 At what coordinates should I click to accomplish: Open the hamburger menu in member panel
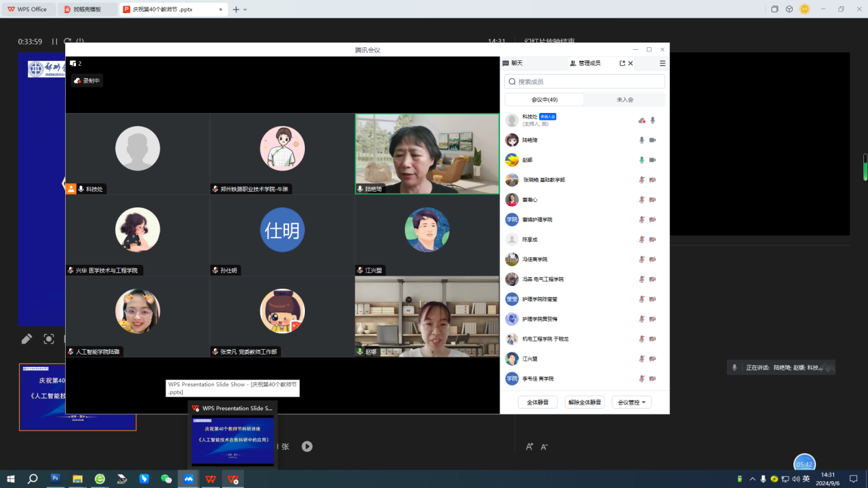[x=662, y=63]
